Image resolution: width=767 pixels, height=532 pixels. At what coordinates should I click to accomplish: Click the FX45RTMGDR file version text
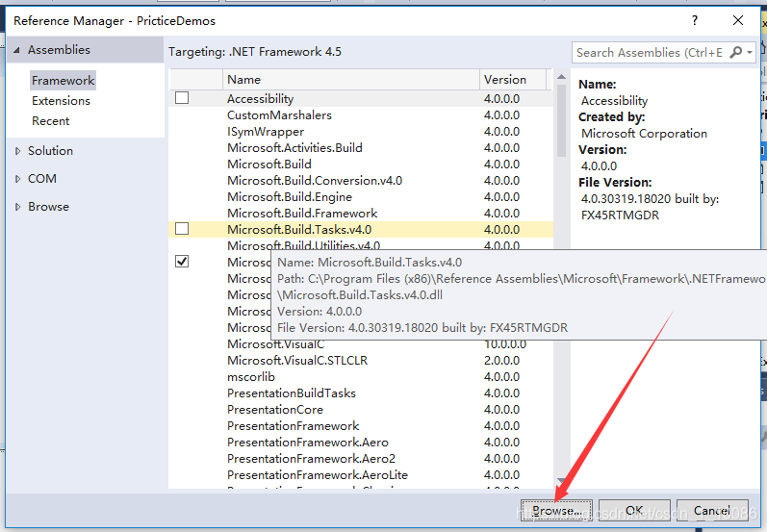(x=620, y=215)
